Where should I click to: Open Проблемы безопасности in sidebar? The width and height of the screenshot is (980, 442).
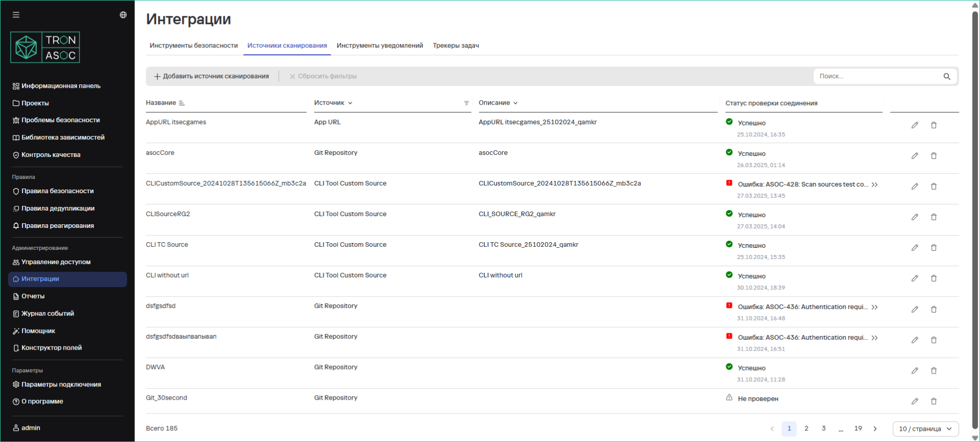pyautogui.click(x=60, y=120)
